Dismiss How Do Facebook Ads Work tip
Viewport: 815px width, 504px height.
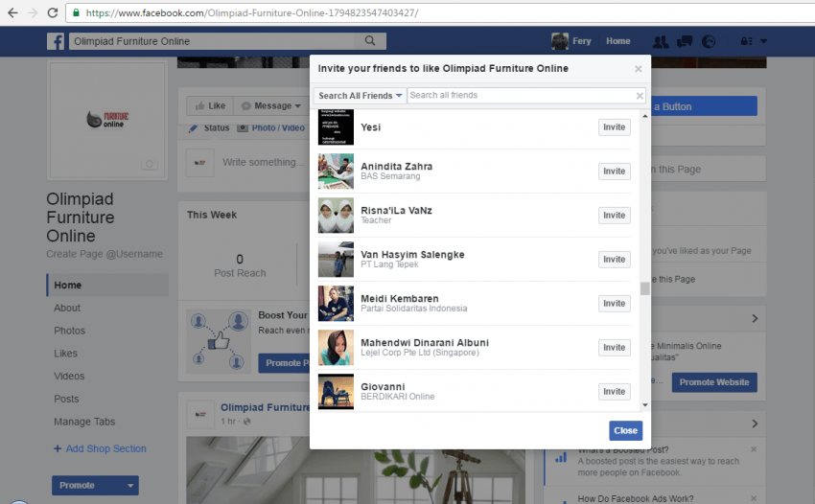(754, 498)
